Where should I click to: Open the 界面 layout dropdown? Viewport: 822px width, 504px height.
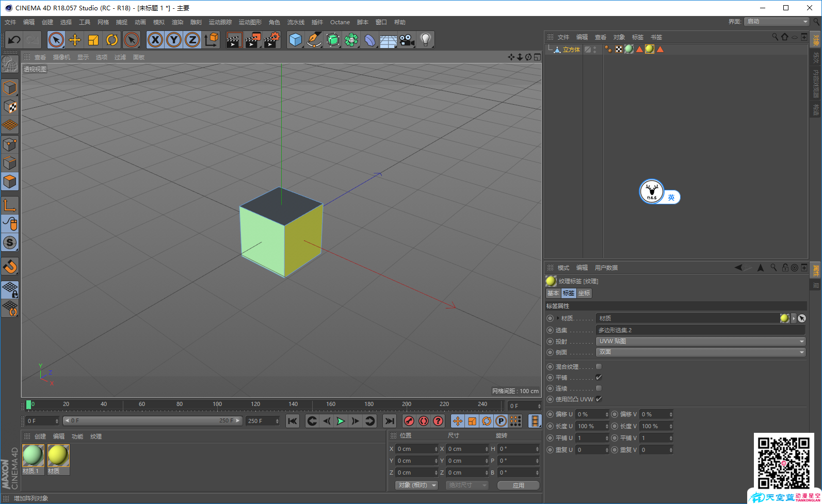777,21
